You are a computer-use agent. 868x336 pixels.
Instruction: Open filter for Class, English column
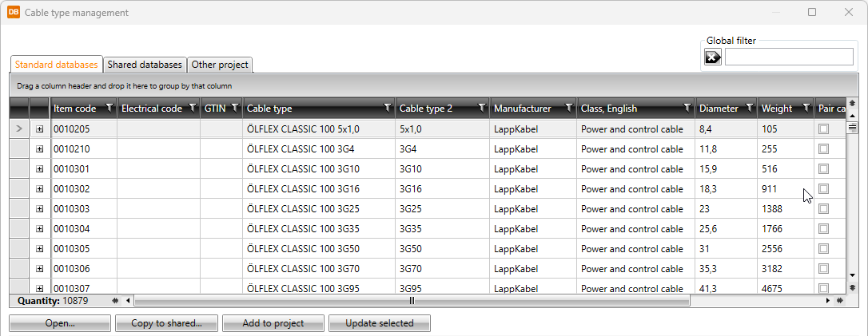click(687, 109)
